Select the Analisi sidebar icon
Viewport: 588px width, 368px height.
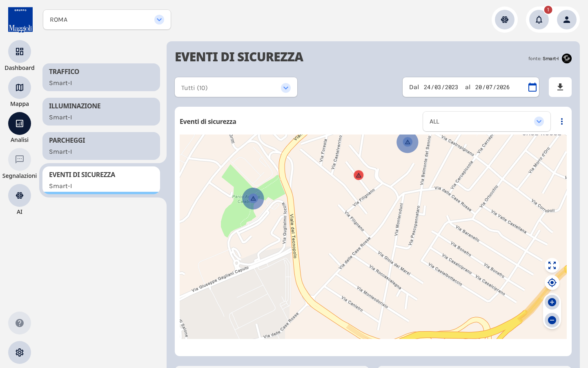(20, 123)
